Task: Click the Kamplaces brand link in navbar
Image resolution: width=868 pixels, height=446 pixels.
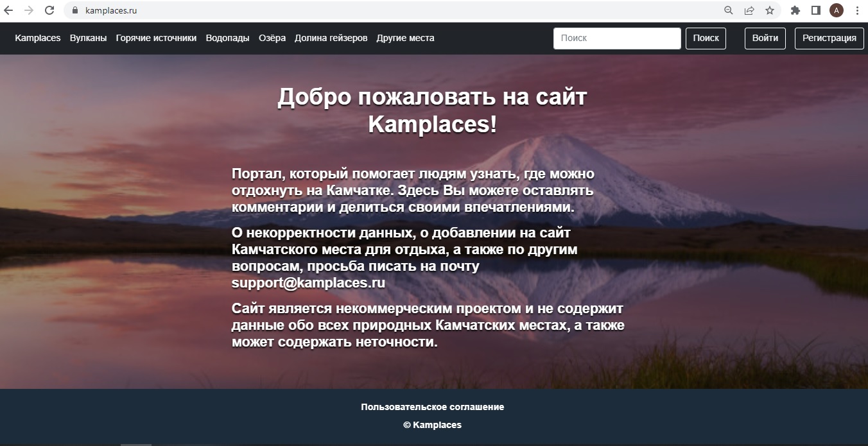Action: click(38, 38)
